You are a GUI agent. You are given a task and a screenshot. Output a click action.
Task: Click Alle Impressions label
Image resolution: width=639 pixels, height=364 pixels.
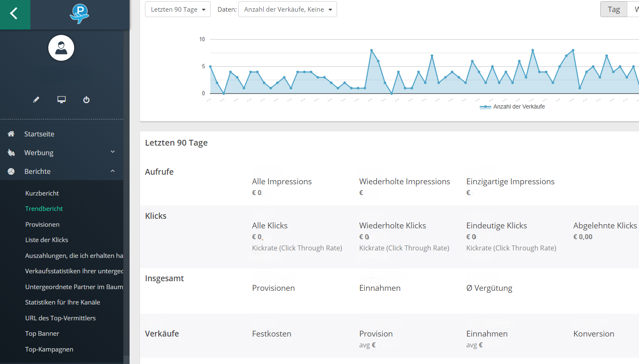click(282, 181)
